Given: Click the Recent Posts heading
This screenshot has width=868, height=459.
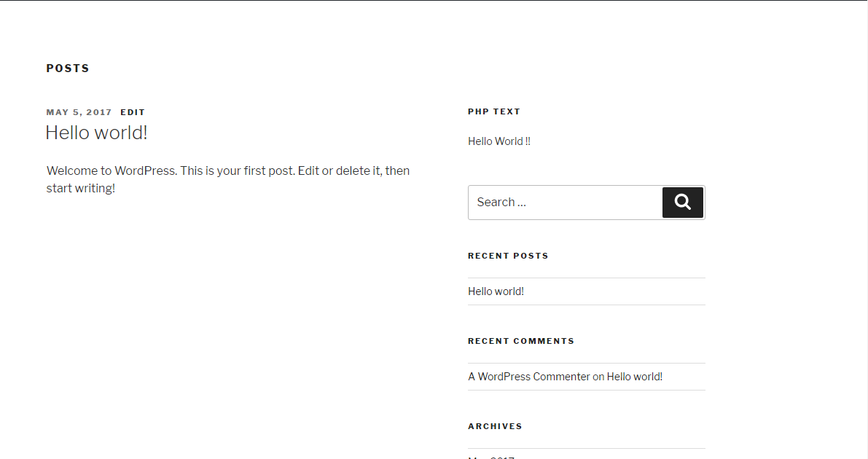Looking at the screenshot, I should click(x=508, y=256).
